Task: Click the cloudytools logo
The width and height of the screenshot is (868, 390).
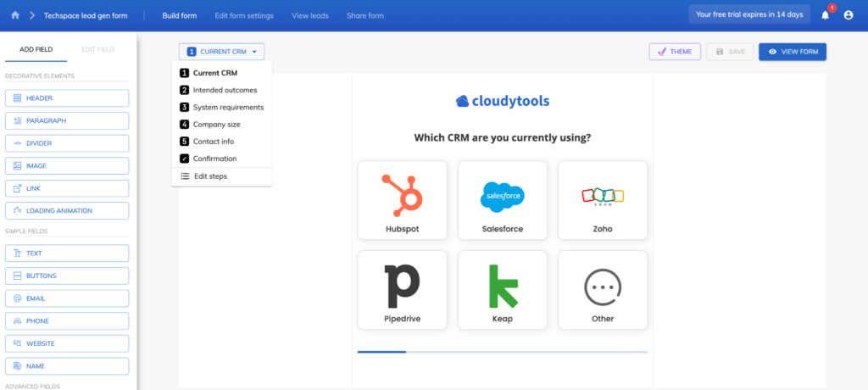Action: click(503, 101)
